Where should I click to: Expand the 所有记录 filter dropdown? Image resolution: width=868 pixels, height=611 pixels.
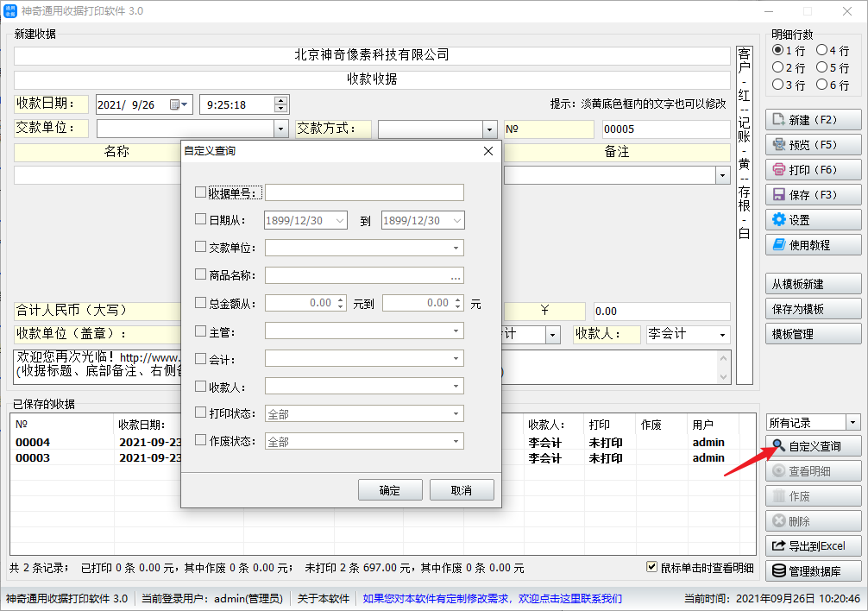853,423
